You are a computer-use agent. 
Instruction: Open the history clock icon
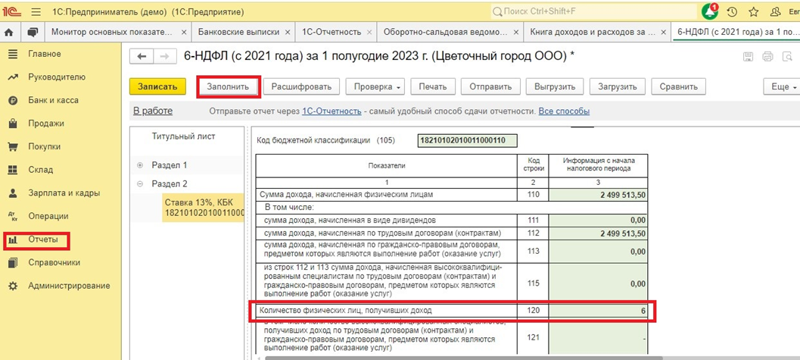pyautogui.click(x=732, y=11)
